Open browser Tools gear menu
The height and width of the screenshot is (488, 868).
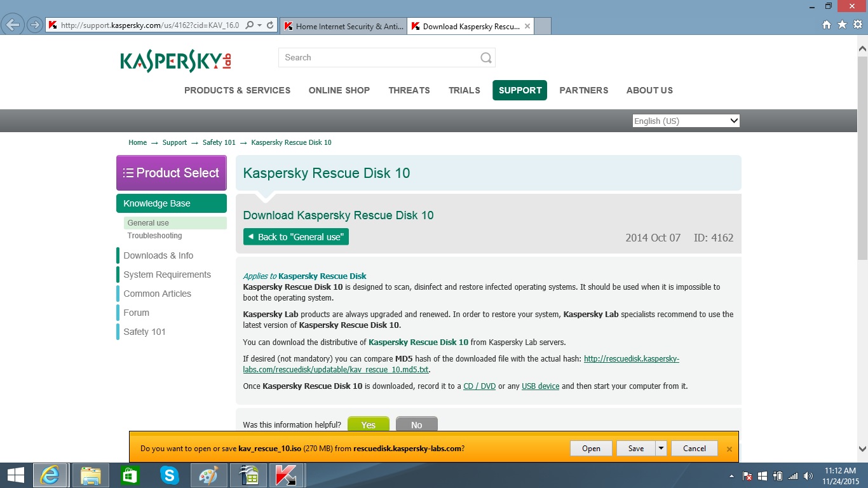[857, 25]
